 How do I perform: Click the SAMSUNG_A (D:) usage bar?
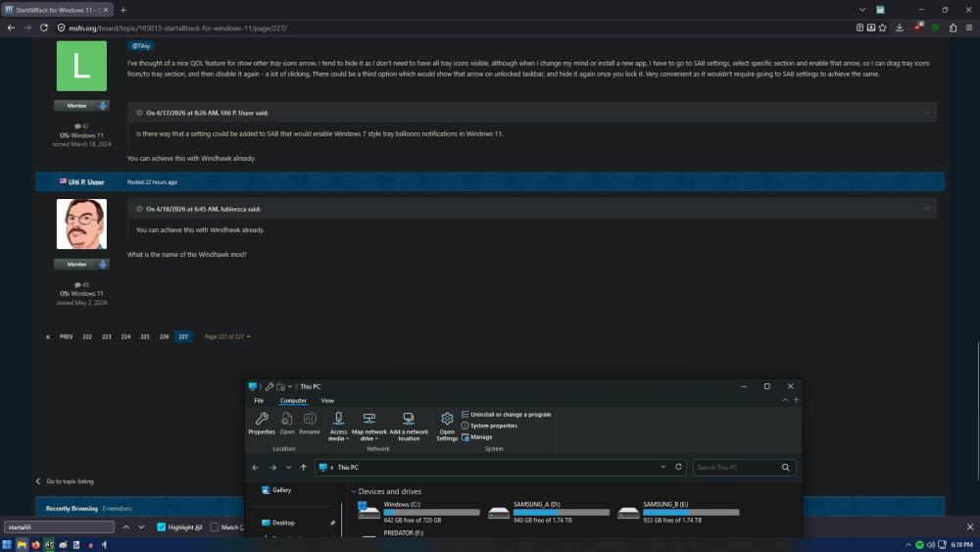(x=562, y=513)
